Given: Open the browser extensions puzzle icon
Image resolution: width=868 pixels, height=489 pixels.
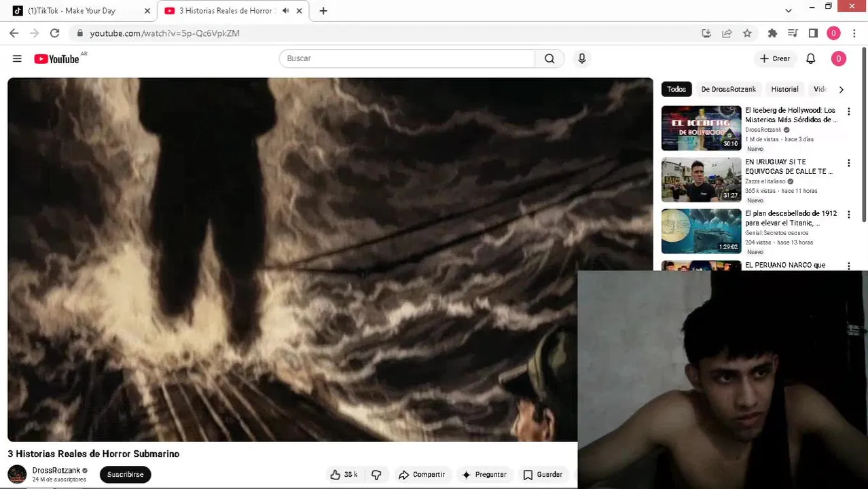Looking at the screenshot, I should (772, 33).
